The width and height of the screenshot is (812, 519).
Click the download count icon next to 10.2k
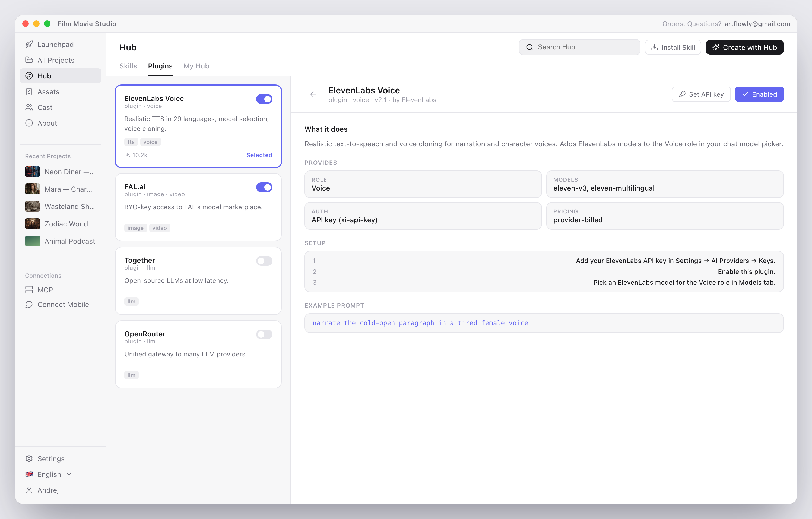click(x=127, y=155)
